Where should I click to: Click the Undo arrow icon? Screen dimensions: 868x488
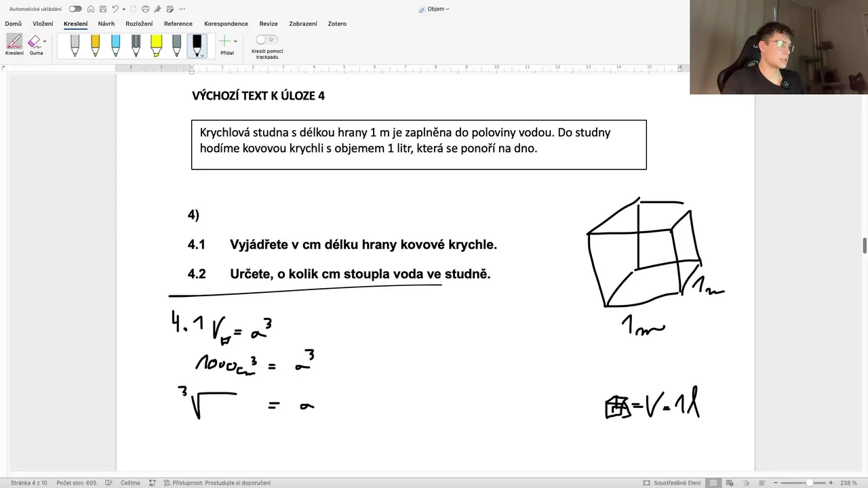[115, 9]
